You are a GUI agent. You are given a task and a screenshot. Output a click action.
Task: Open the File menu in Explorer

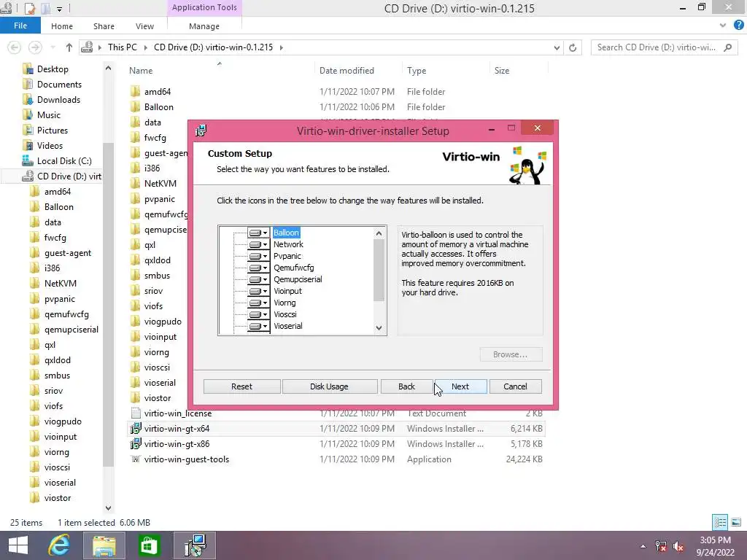[20, 26]
